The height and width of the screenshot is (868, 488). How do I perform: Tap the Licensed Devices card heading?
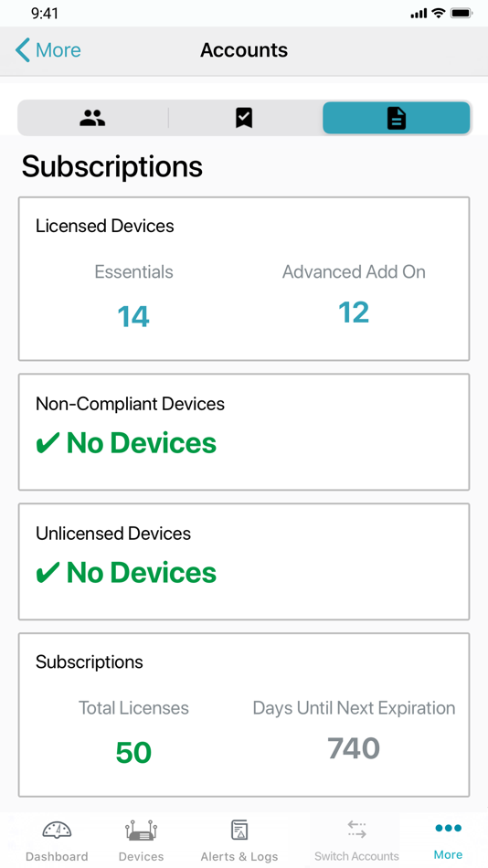pyautogui.click(x=105, y=226)
